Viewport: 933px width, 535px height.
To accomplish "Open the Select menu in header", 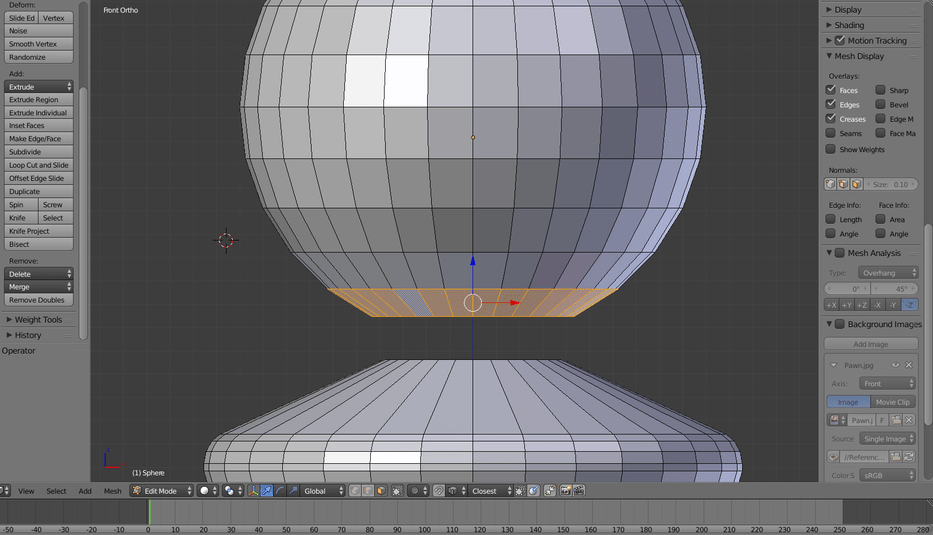I will tap(56, 491).
